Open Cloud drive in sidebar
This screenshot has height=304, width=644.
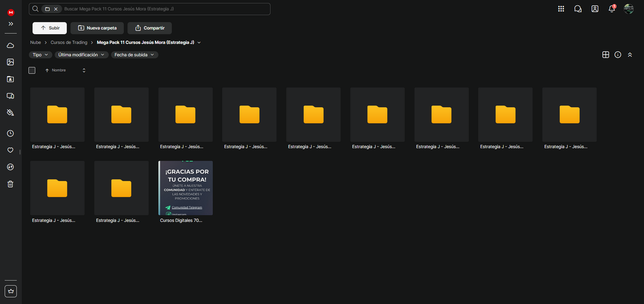coord(10,45)
